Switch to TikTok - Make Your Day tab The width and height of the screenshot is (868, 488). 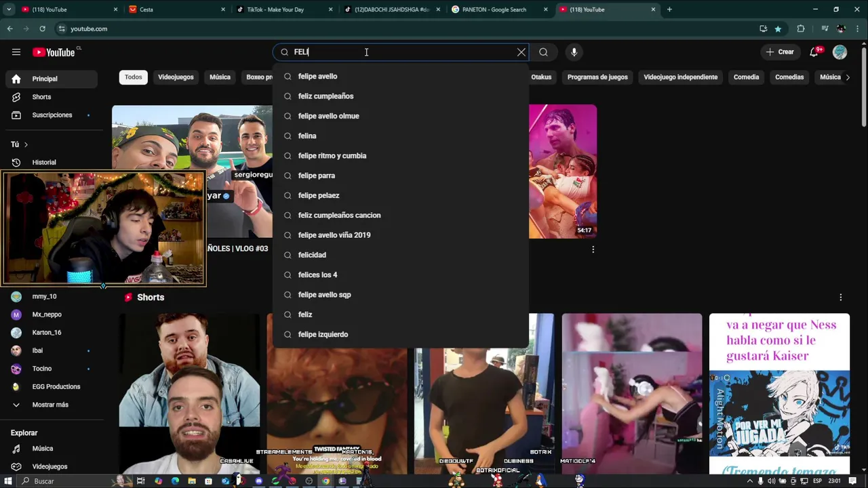point(283,9)
